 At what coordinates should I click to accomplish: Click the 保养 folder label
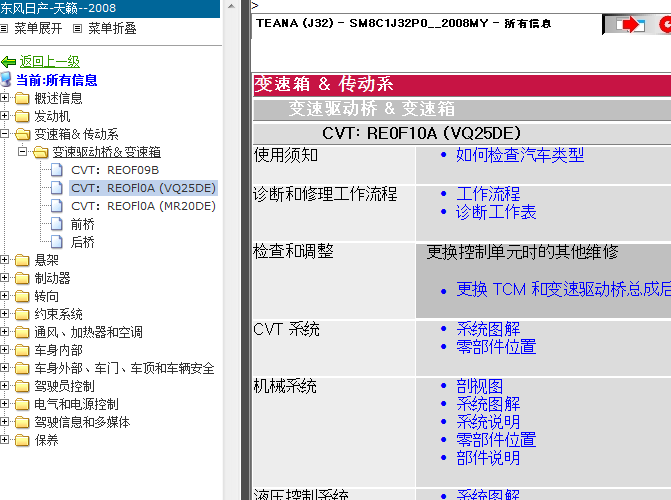coord(46,440)
